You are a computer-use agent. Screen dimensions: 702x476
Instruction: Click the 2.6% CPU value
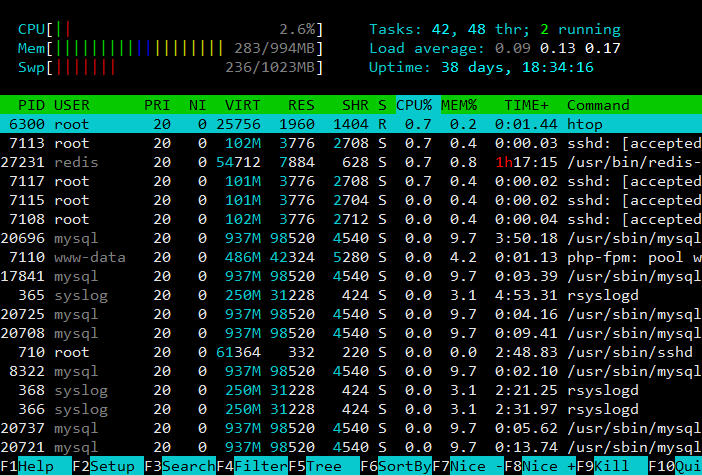(x=297, y=30)
